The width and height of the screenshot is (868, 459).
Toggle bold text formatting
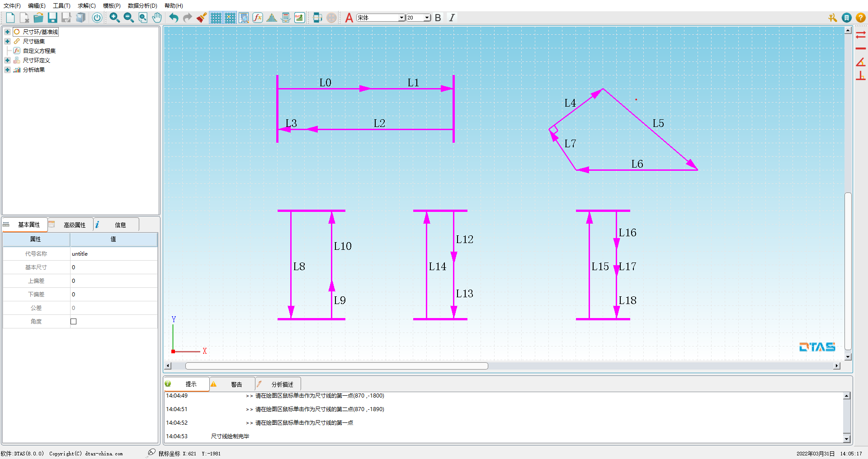[438, 18]
